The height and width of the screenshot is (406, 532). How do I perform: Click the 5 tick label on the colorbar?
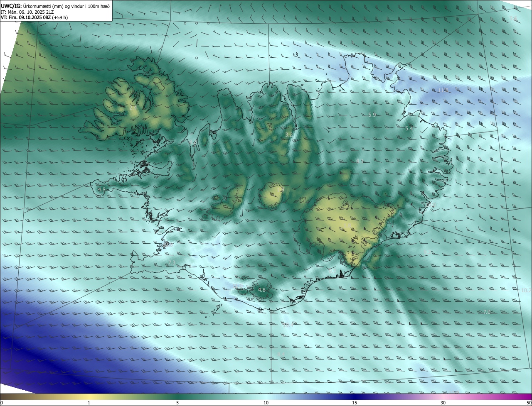click(177, 403)
